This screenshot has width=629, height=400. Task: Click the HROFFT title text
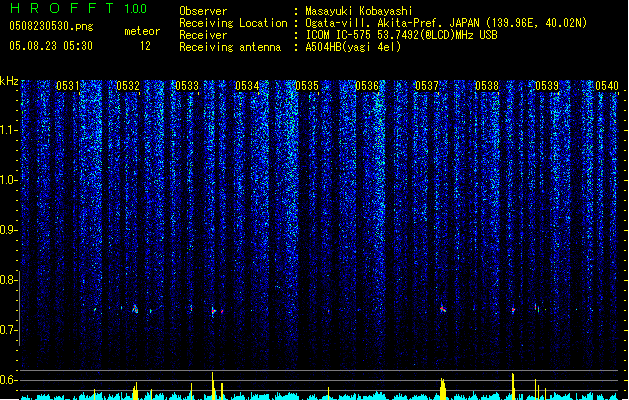tap(62, 8)
